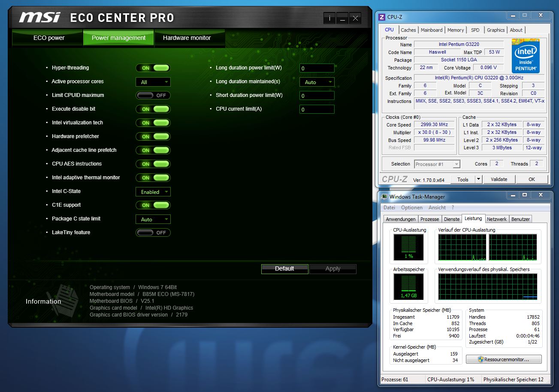
Task: Click Short duration power limit(W) field
Action: click(317, 96)
